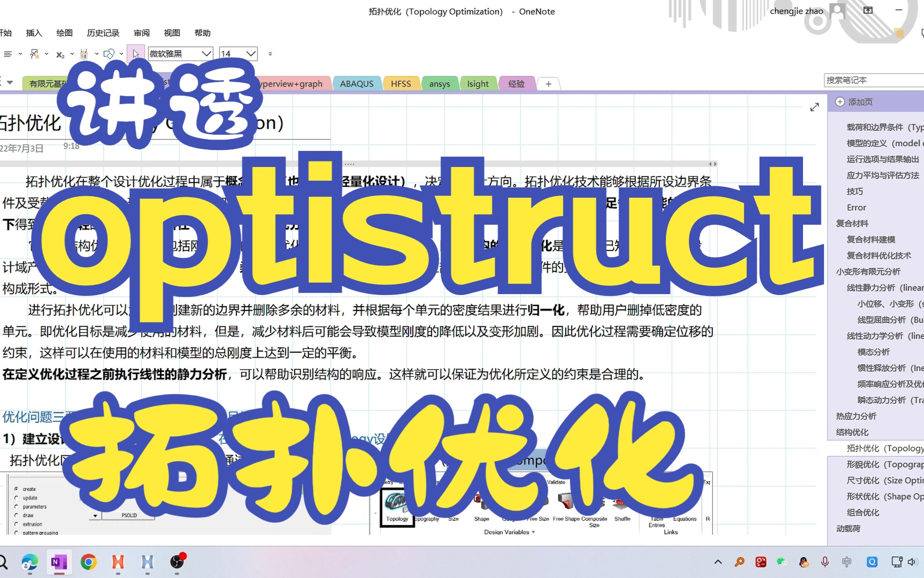This screenshot has height=578, width=924.
Task: Select the create radio button
Action: 16,489
